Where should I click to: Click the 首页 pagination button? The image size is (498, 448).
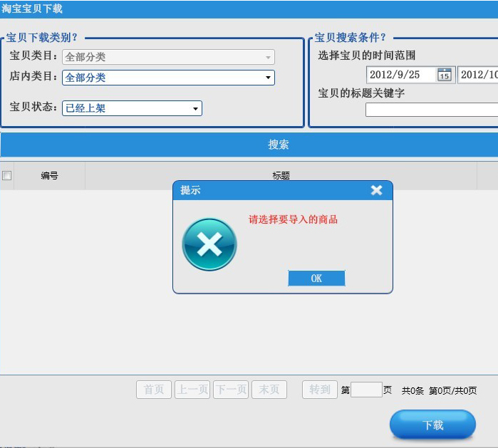pos(154,390)
